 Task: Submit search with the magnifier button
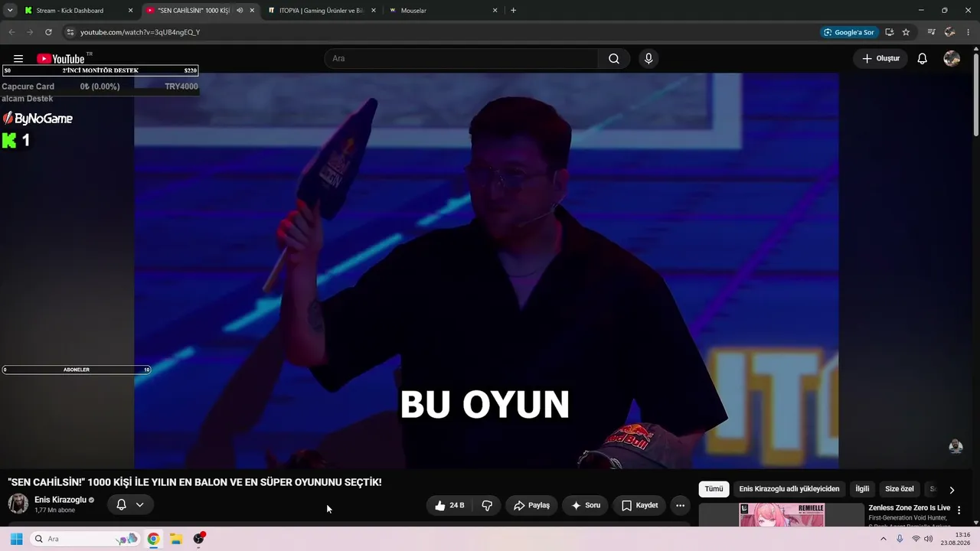614,59
